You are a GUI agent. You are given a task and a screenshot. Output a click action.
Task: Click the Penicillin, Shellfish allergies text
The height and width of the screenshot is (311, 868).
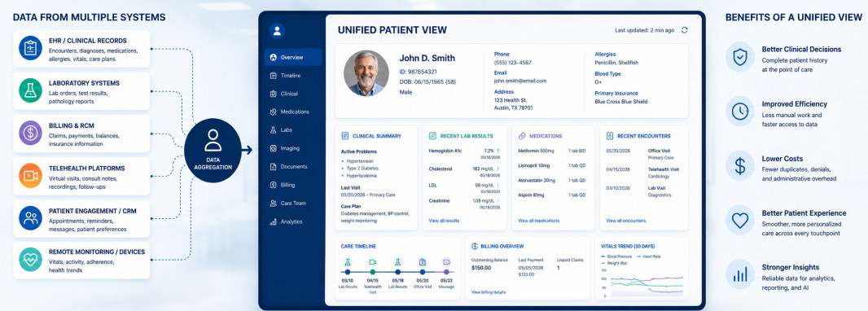pos(616,63)
